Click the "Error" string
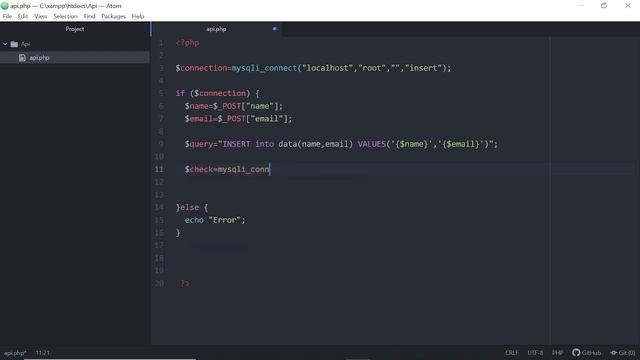 (x=224, y=220)
